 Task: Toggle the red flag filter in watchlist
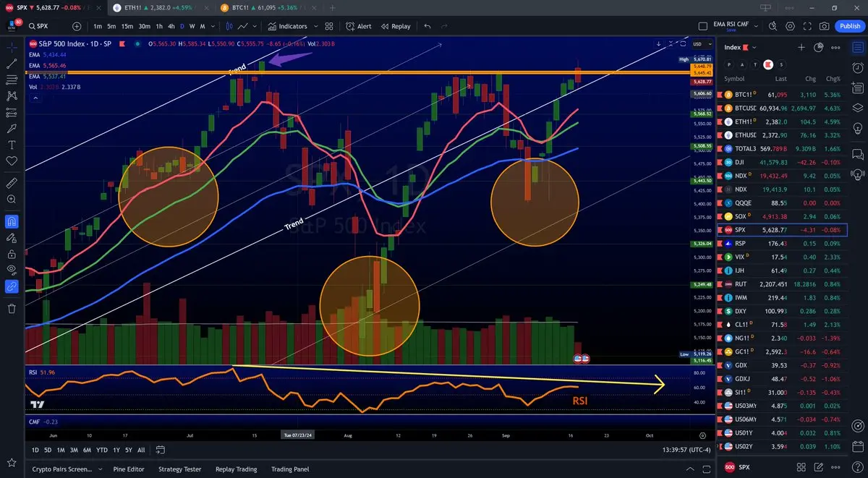pyautogui.click(x=768, y=64)
